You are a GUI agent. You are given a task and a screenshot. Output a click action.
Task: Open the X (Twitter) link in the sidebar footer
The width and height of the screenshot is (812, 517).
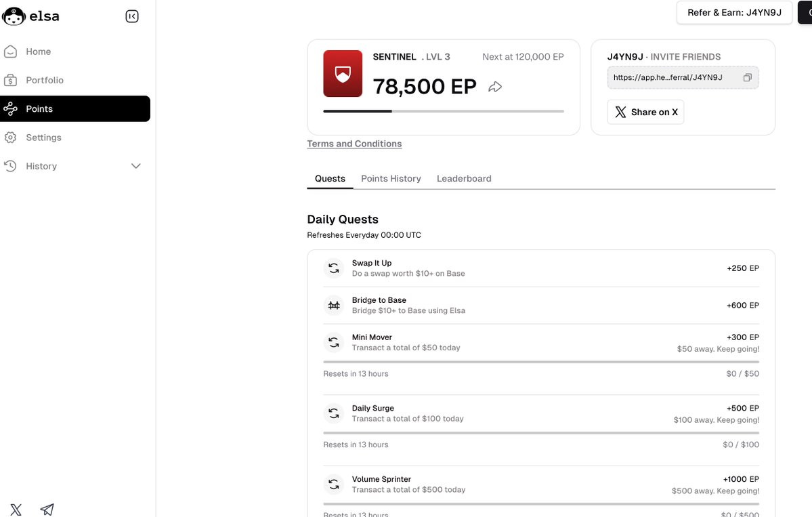pos(16,510)
